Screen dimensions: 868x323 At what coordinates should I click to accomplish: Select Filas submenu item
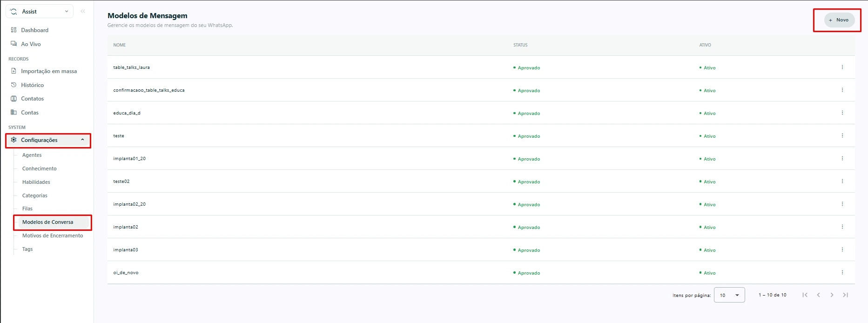(27, 209)
